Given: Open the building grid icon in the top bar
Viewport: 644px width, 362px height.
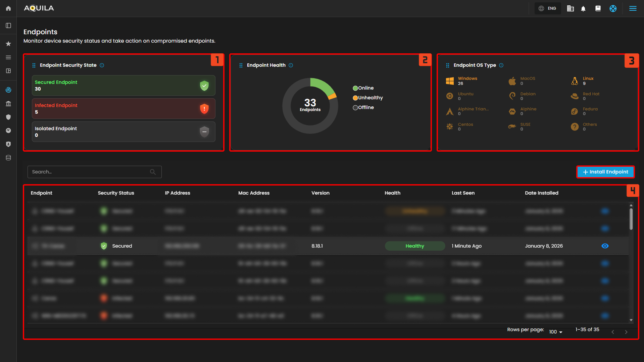Looking at the screenshot, I should click(570, 9).
